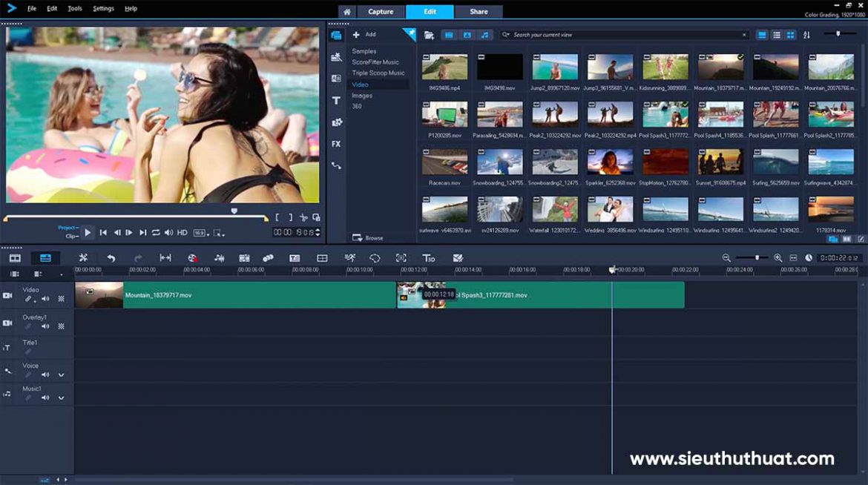Click the Undo icon on the timeline toolbar
The height and width of the screenshot is (485, 868).
[x=111, y=257]
